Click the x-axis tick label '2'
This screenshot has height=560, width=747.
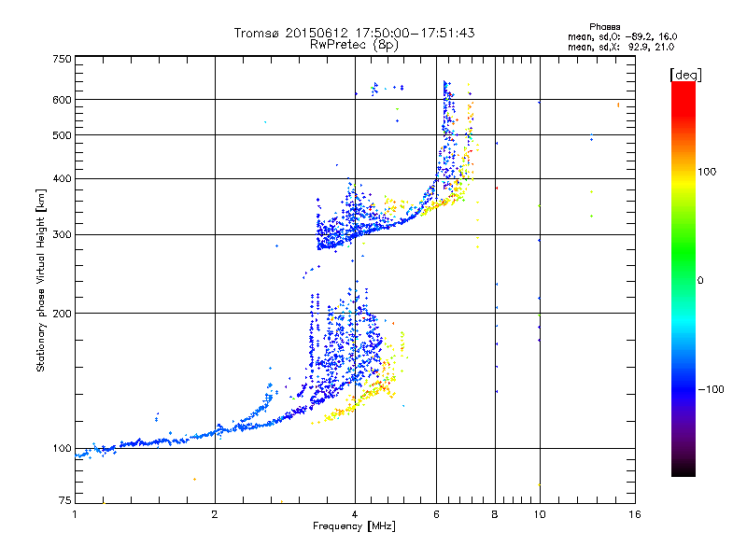[x=215, y=514]
